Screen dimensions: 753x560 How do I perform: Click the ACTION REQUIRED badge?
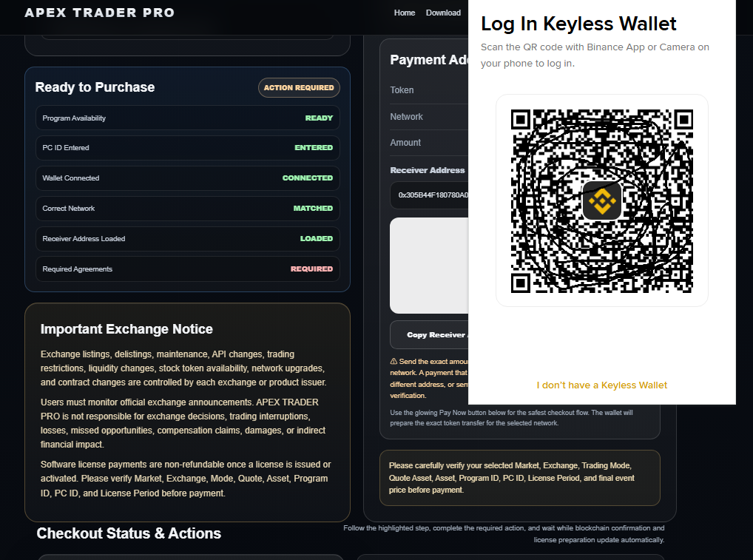click(299, 87)
